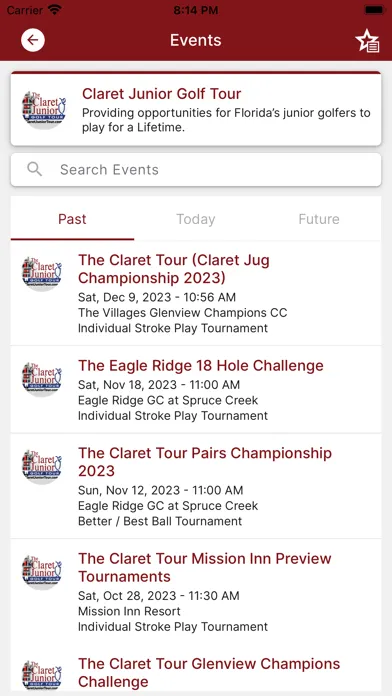
Task: Switch to the Today tab
Action: (196, 219)
